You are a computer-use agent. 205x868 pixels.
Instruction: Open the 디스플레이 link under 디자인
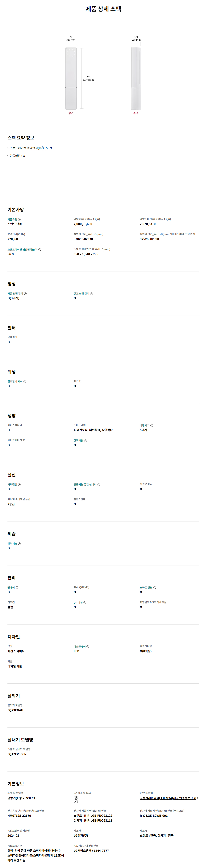pyautogui.click(x=80, y=647)
